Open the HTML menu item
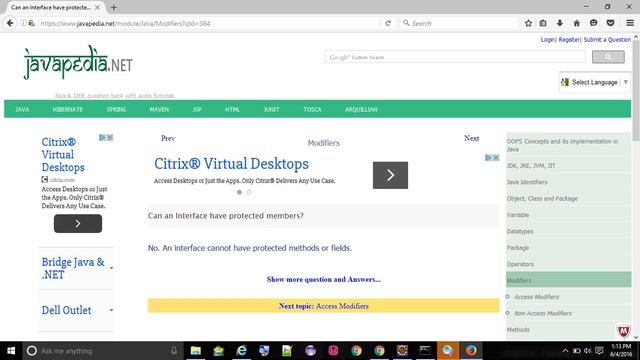Image resolution: width=640 pixels, height=360 pixels. pos(232,109)
